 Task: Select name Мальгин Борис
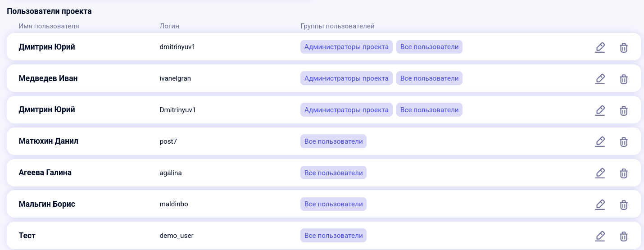pyautogui.click(x=47, y=204)
